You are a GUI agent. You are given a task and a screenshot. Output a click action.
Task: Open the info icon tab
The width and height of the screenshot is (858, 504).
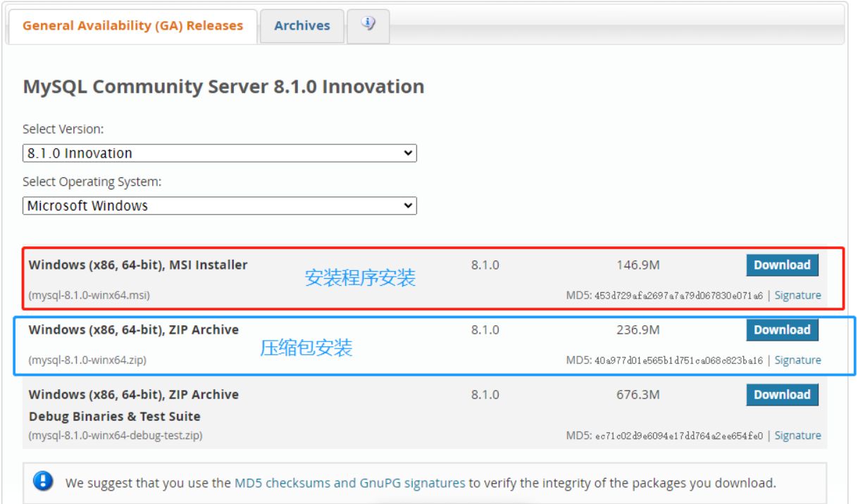click(x=368, y=26)
